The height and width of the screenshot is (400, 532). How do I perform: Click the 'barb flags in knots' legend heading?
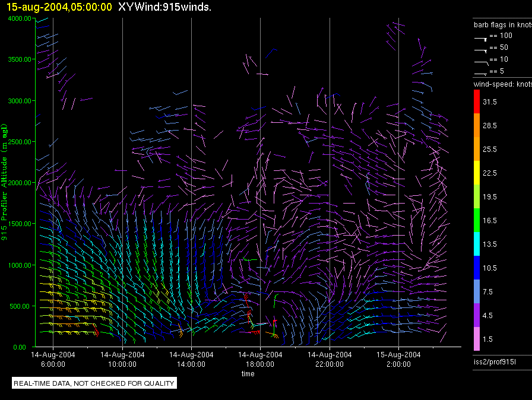(503, 25)
